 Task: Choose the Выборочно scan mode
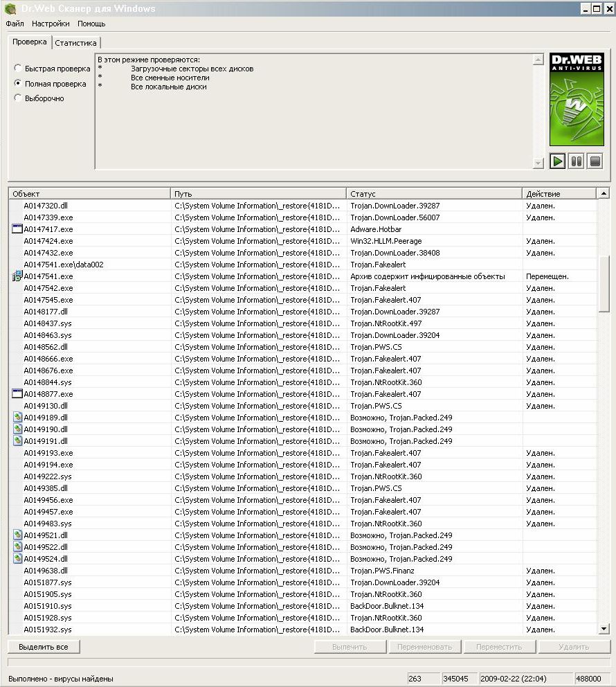click(18, 98)
